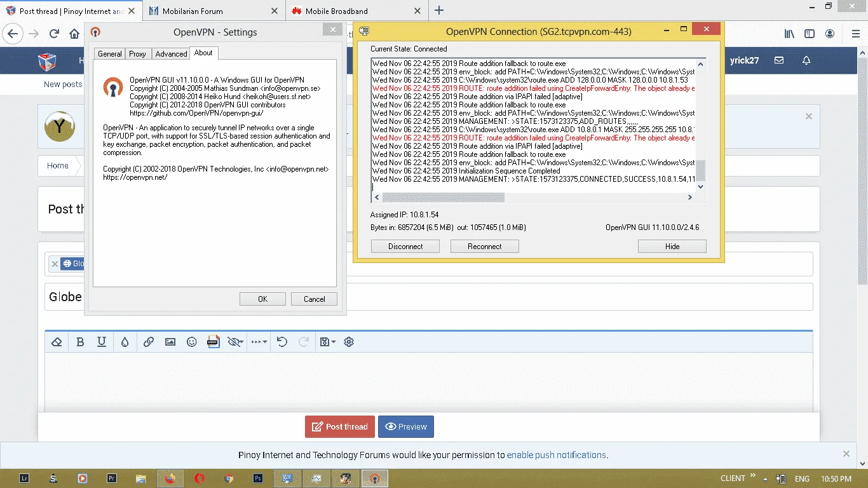Click Home breadcrumb link
The height and width of the screenshot is (488, 868).
tap(57, 165)
